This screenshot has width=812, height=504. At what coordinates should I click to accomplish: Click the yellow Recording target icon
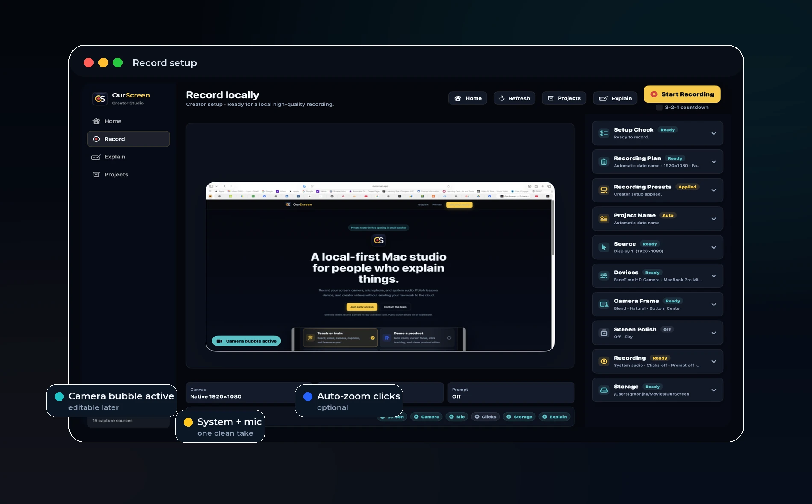(604, 361)
